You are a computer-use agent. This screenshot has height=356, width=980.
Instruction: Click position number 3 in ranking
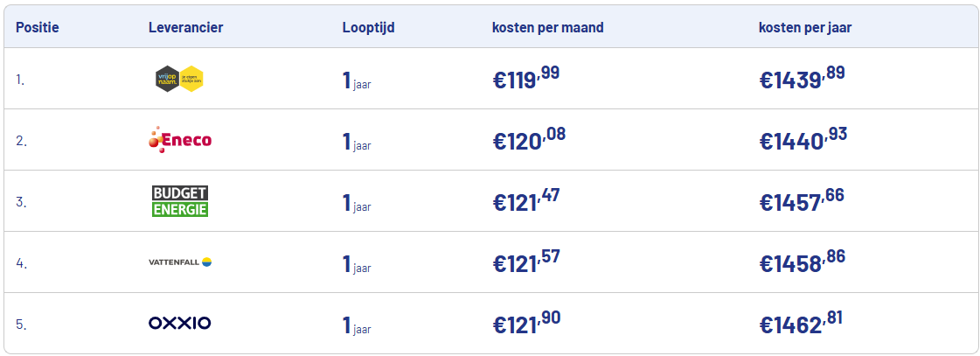(x=20, y=202)
